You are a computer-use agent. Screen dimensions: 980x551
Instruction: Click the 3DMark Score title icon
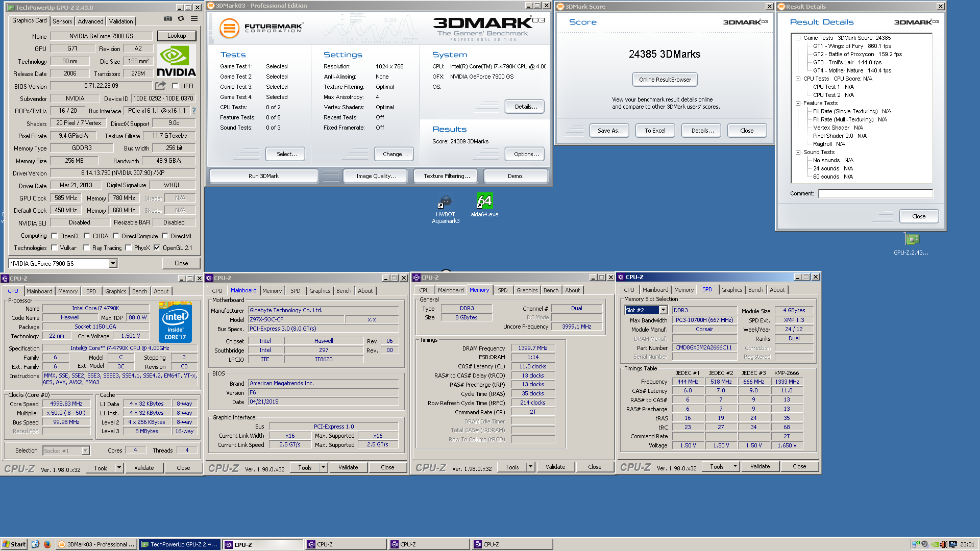[560, 7]
